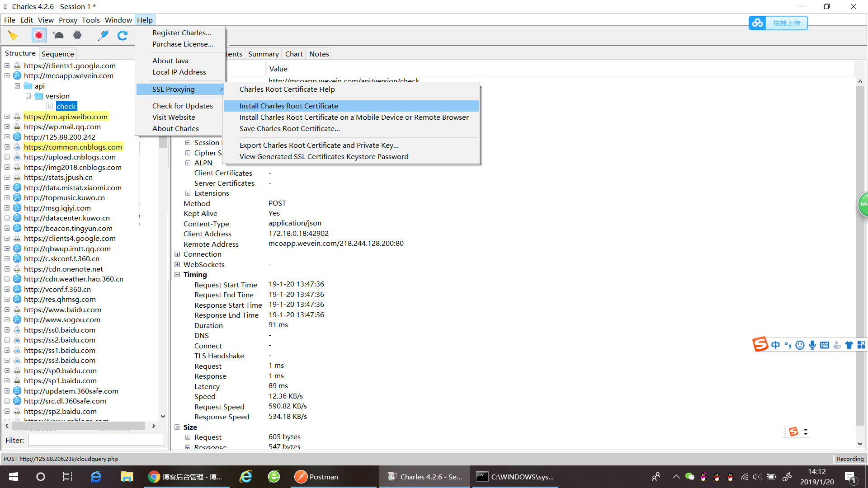Open the Proxy menu
The width and height of the screenshot is (868, 488).
click(68, 20)
